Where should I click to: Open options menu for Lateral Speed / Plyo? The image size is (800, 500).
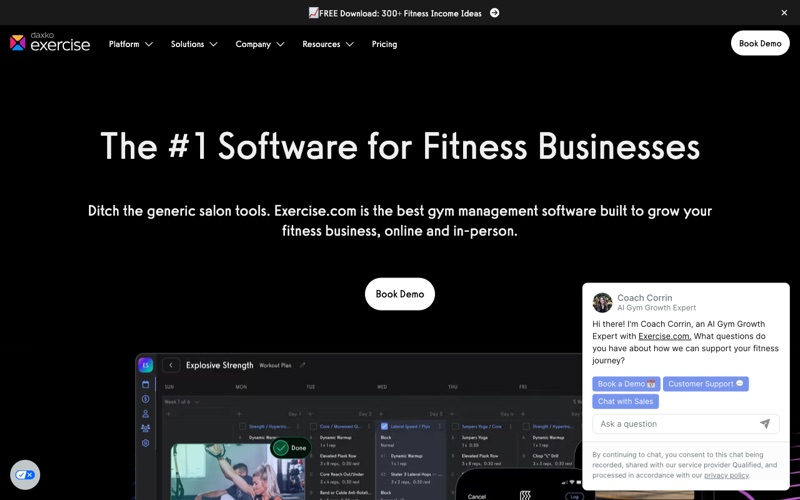click(x=440, y=426)
